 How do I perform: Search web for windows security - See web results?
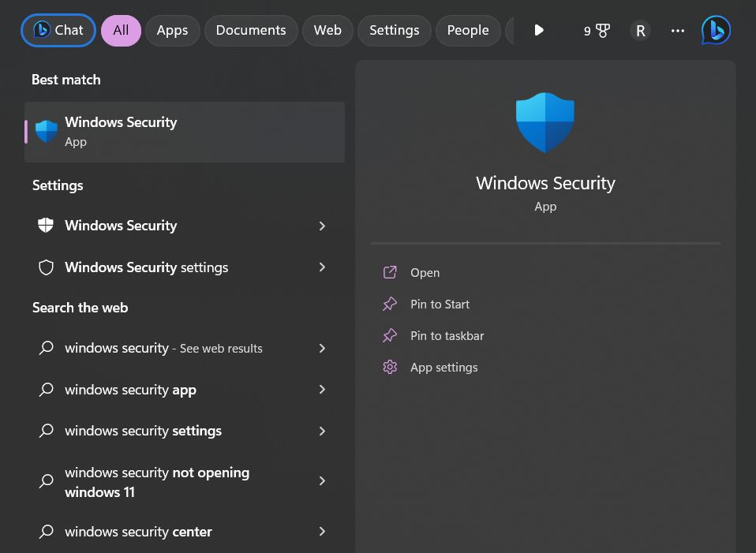pos(185,348)
